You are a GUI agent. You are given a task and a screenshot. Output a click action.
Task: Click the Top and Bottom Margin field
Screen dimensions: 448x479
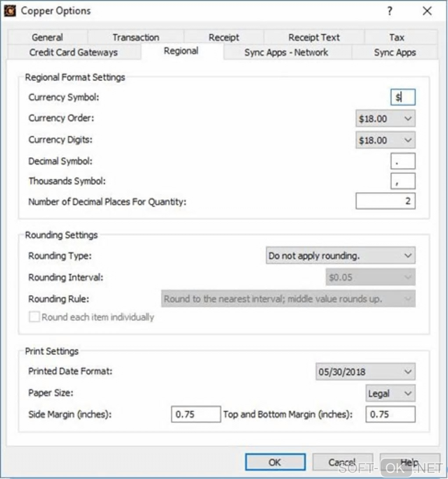(390, 414)
